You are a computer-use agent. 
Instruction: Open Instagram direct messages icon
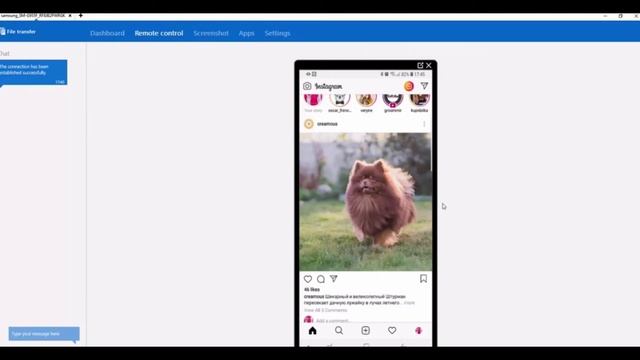click(x=424, y=86)
